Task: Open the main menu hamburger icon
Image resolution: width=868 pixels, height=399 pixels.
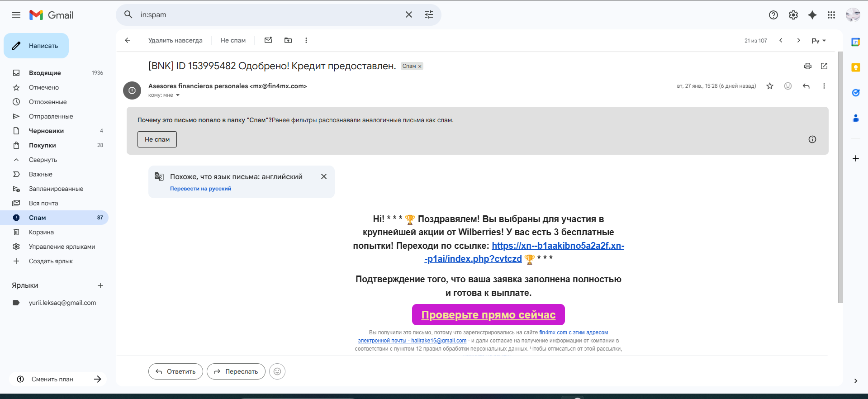Action: (16, 15)
